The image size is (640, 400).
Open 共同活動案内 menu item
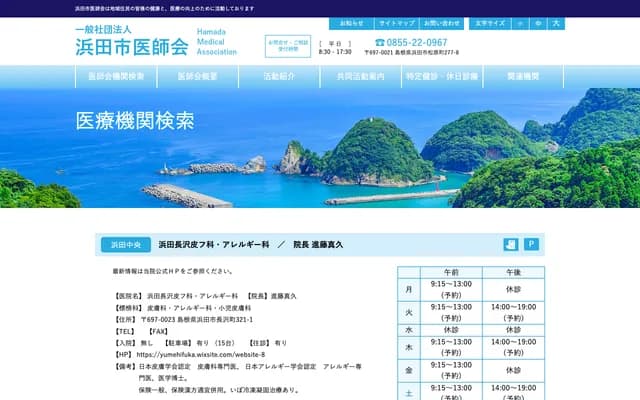pos(360,77)
